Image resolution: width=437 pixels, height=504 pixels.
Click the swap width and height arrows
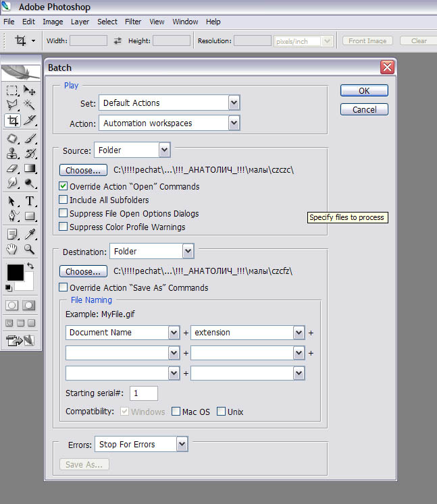pos(118,41)
